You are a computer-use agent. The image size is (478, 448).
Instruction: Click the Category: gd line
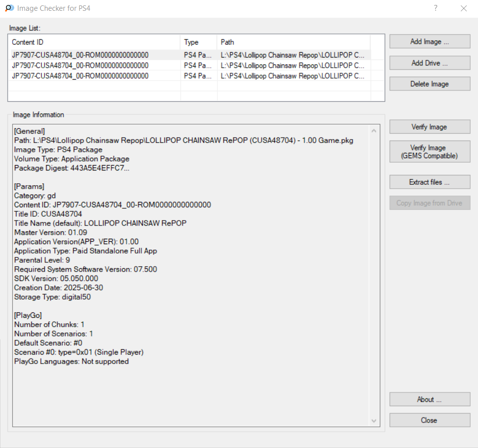coord(35,196)
